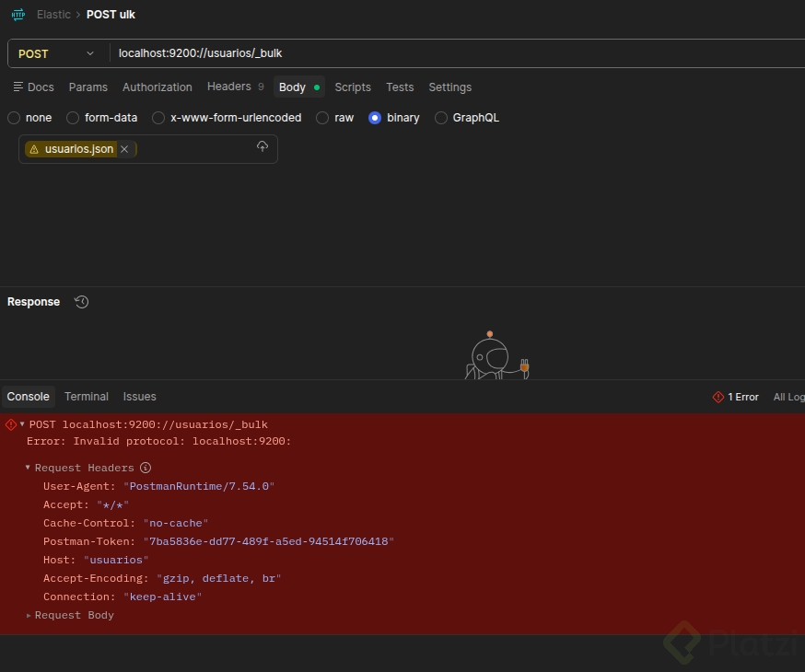The image size is (805, 672).
Task: Click the 1 Error diamond icon
Action: (718, 397)
